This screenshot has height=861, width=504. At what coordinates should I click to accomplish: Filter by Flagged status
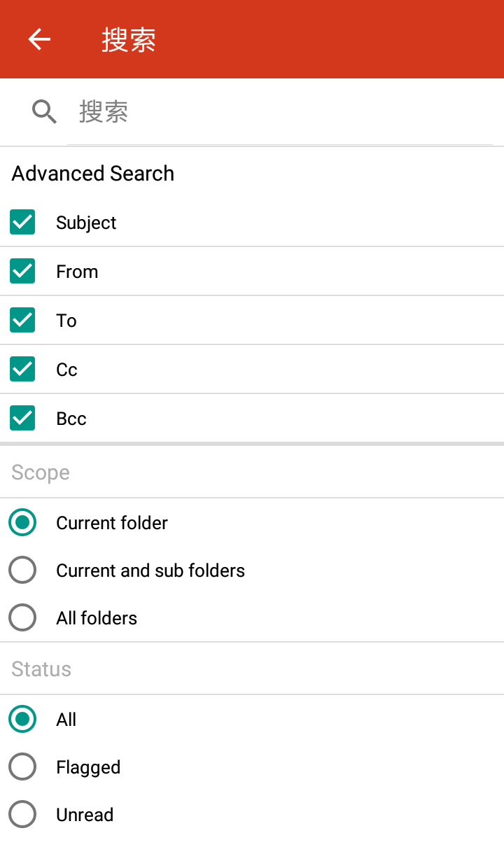[x=22, y=767]
